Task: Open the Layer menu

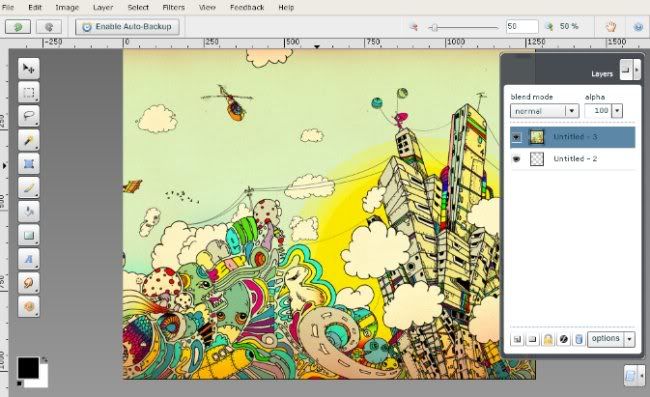Action: pos(103,7)
